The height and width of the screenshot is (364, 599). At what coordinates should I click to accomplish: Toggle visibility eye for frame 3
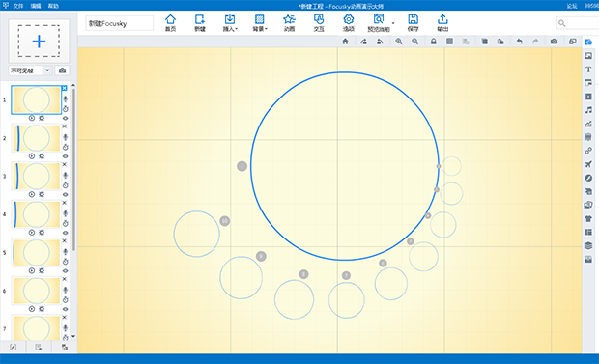coord(66,194)
